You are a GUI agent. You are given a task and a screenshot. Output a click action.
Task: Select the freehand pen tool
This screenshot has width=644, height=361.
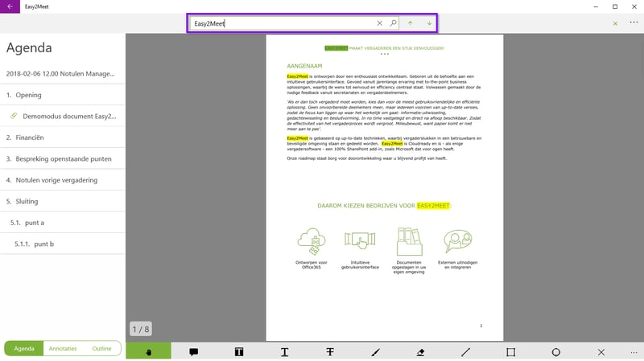point(375,351)
